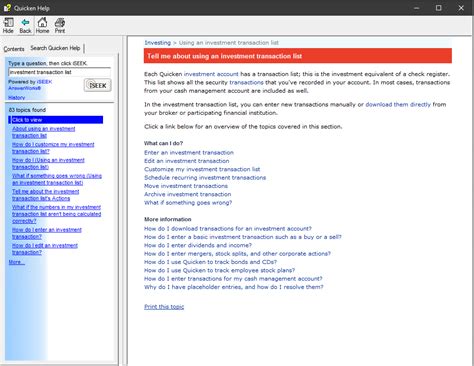Open 'What if the numbers...aren't being calculated correctly?'
The width and height of the screenshot is (474, 366).
point(57,214)
